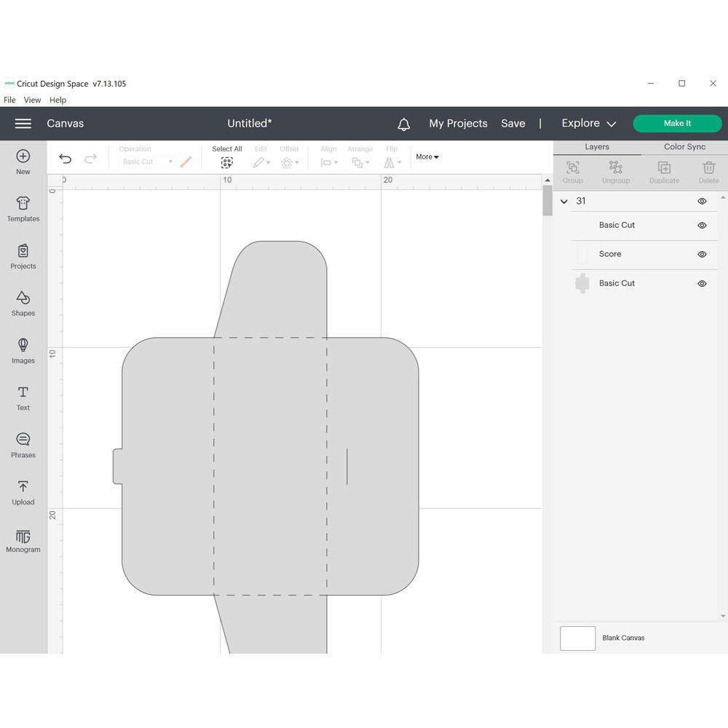Open the Images library
This screenshot has height=728, width=728.
click(x=23, y=346)
